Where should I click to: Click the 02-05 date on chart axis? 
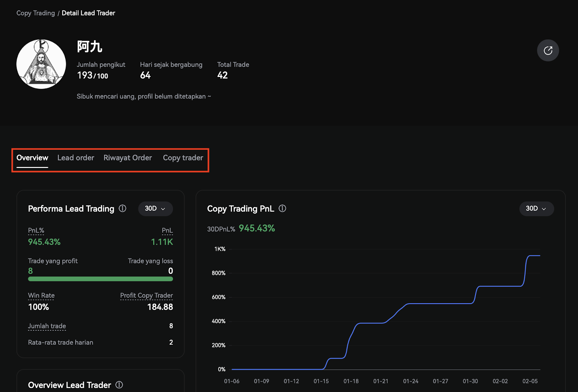pyautogui.click(x=530, y=381)
